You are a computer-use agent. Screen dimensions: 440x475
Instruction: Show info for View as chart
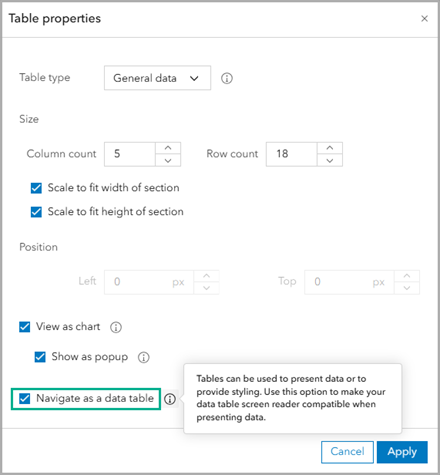click(116, 327)
